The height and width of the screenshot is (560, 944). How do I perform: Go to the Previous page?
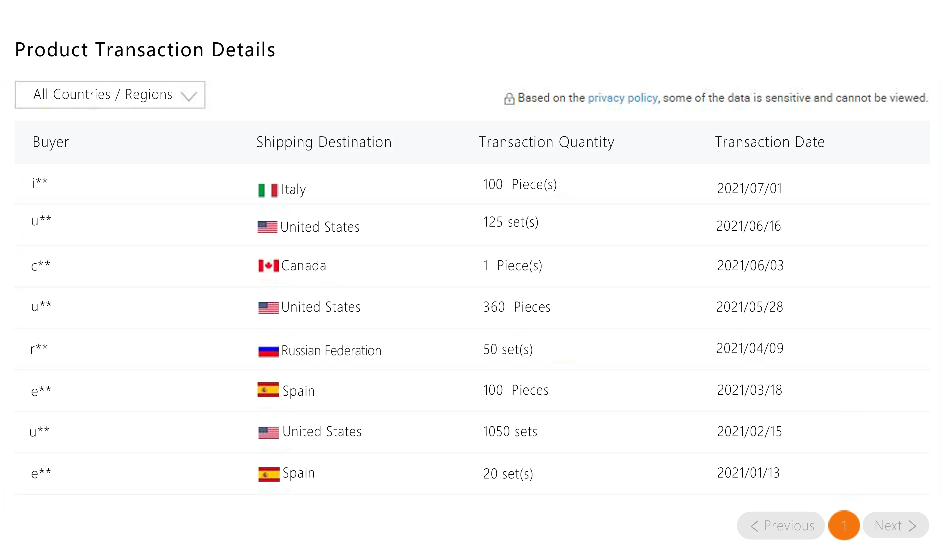pyautogui.click(x=780, y=525)
